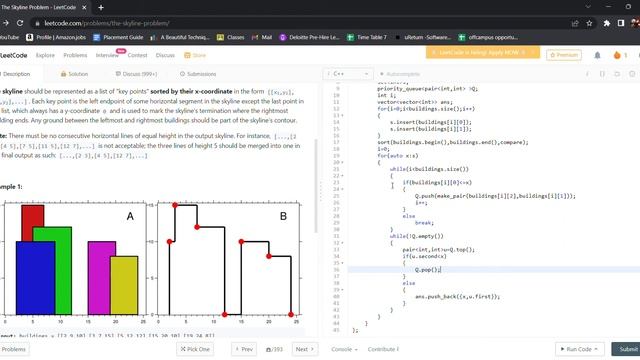Reset code to default braces icon
Viewport: 640px width, 360px height.
click(x=602, y=74)
